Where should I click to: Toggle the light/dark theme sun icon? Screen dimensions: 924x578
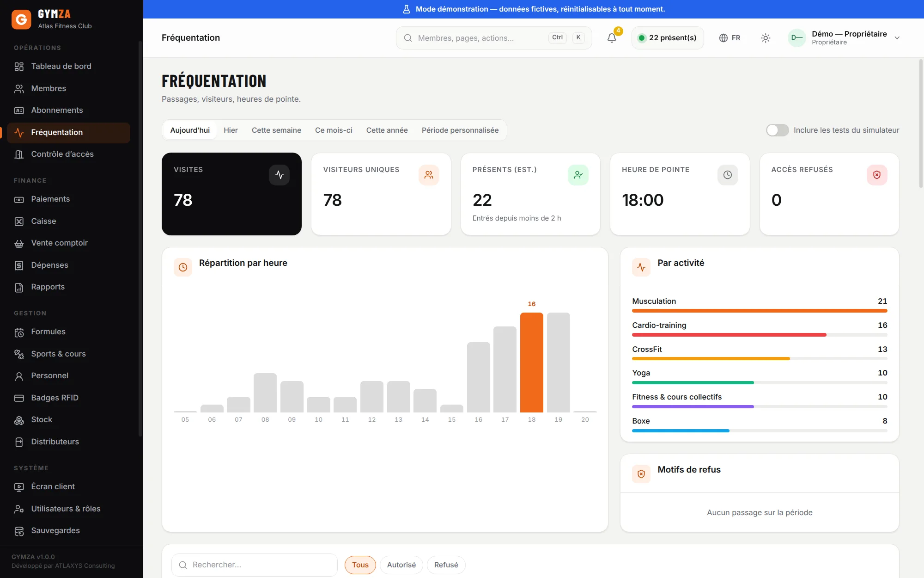pos(766,38)
